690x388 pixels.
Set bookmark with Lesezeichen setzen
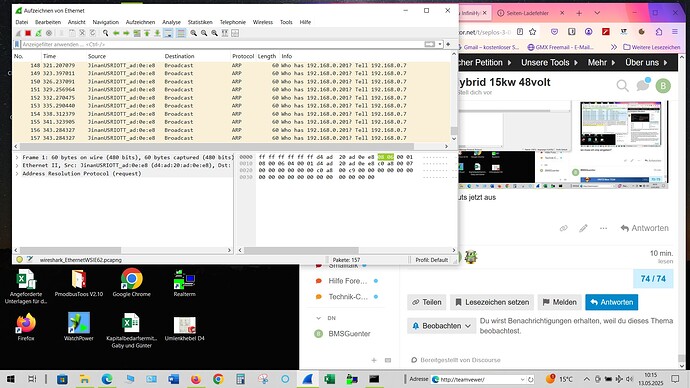492,302
